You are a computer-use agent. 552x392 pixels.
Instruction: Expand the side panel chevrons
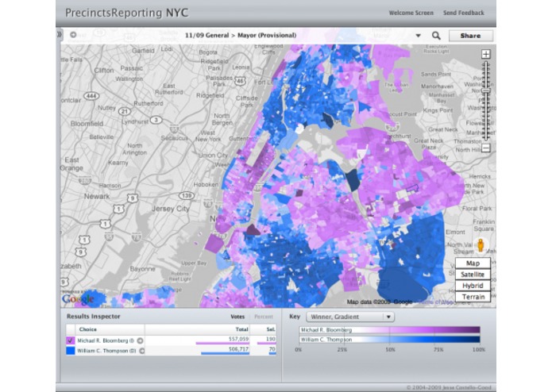coord(60,34)
